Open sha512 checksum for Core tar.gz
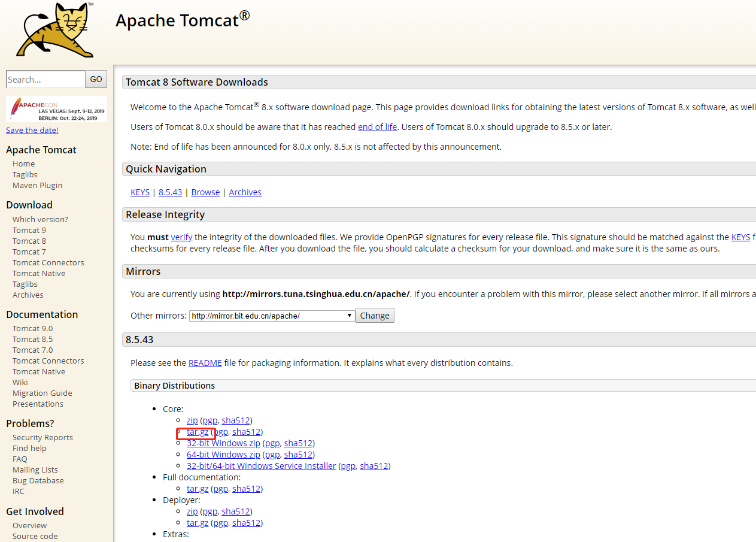756x542 pixels. tap(247, 432)
